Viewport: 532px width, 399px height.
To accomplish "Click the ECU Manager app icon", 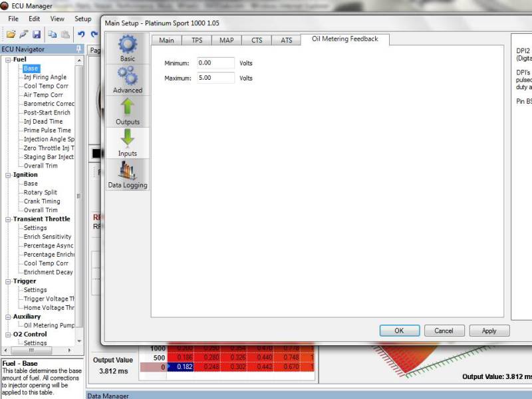I will (x=5, y=6).
